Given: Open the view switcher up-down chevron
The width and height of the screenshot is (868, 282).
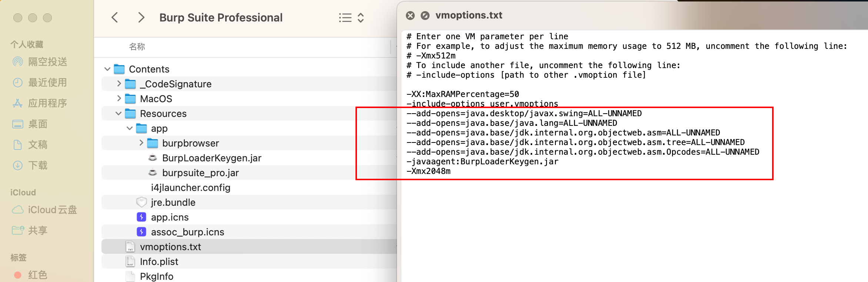Looking at the screenshot, I should tap(361, 18).
